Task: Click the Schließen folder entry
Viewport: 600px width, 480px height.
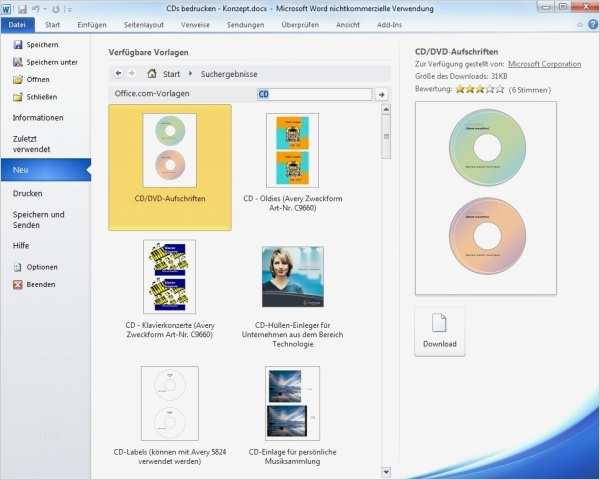Action: 35,97
